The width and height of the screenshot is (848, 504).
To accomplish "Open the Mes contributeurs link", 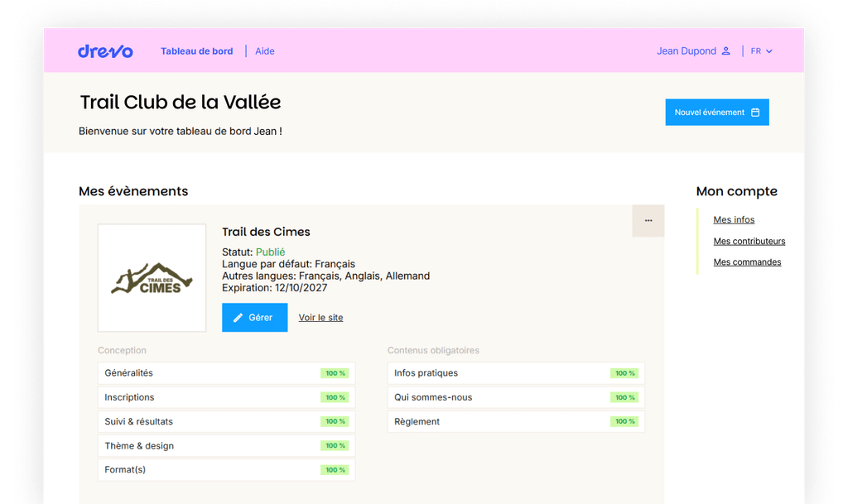I will 749,241.
